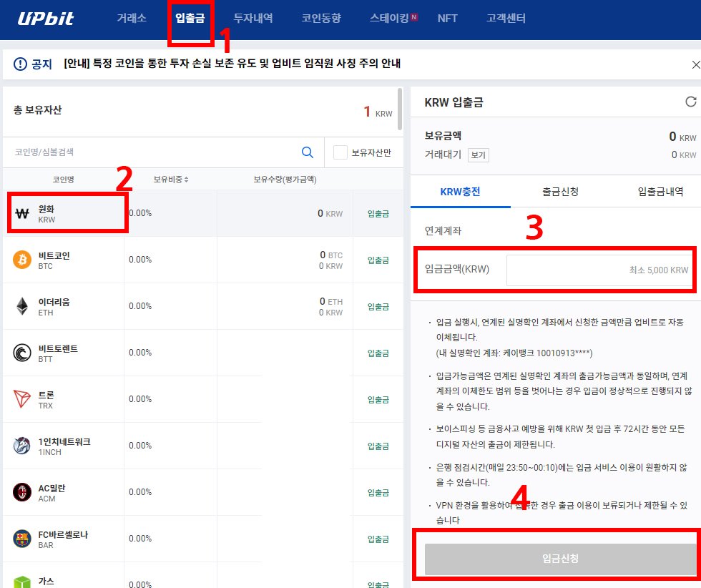Open the 거래소 exchange menu
This screenshot has width=701, height=588.
(x=132, y=19)
